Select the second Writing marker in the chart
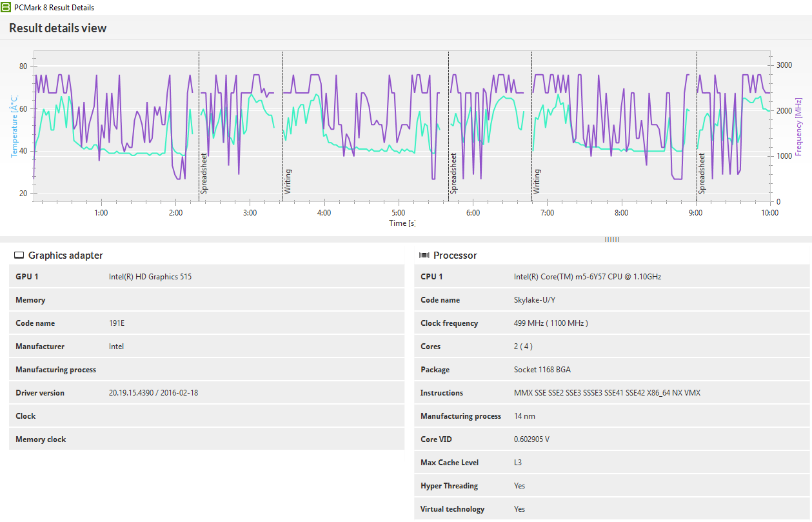The height and width of the screenshot is (522, 812). (x=537, y=181)
